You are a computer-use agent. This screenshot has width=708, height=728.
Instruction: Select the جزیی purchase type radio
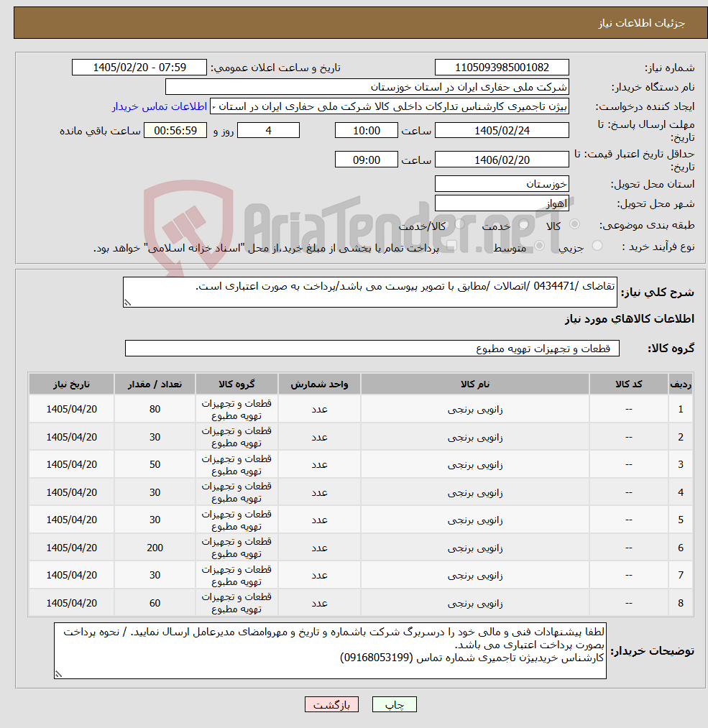click(597, 246)
